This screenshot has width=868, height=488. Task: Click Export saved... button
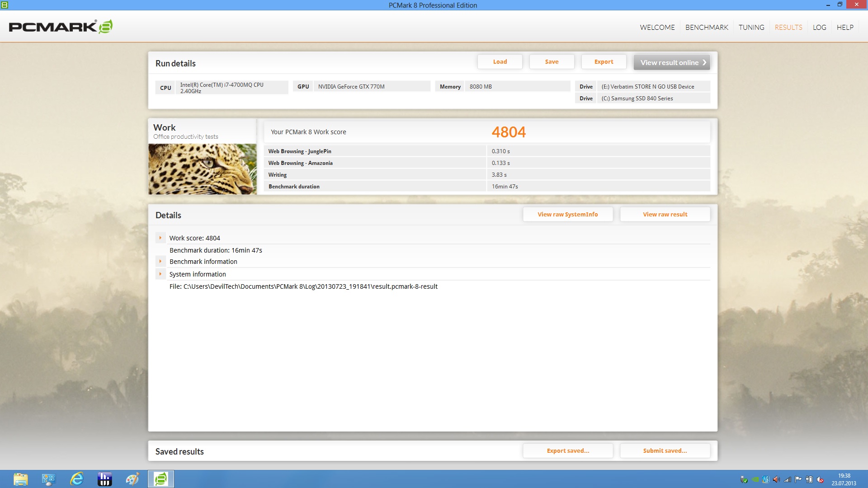tap(568, 450)
